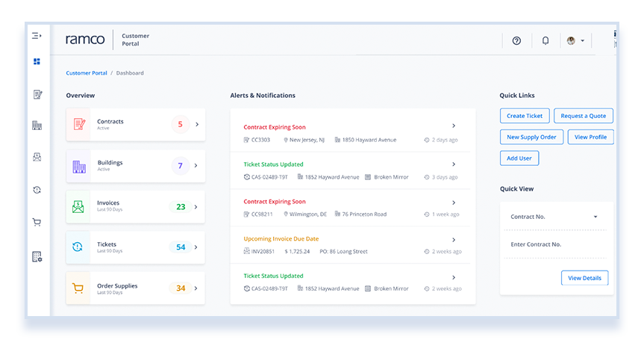Click the user avatar picture
644x340 pixels.
click(x=571, y=40)
